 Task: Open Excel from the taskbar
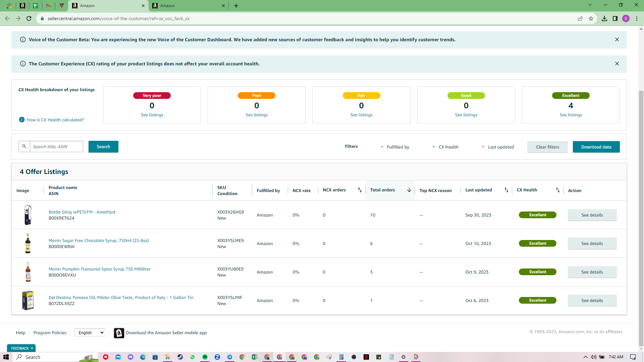coord(255,357)
